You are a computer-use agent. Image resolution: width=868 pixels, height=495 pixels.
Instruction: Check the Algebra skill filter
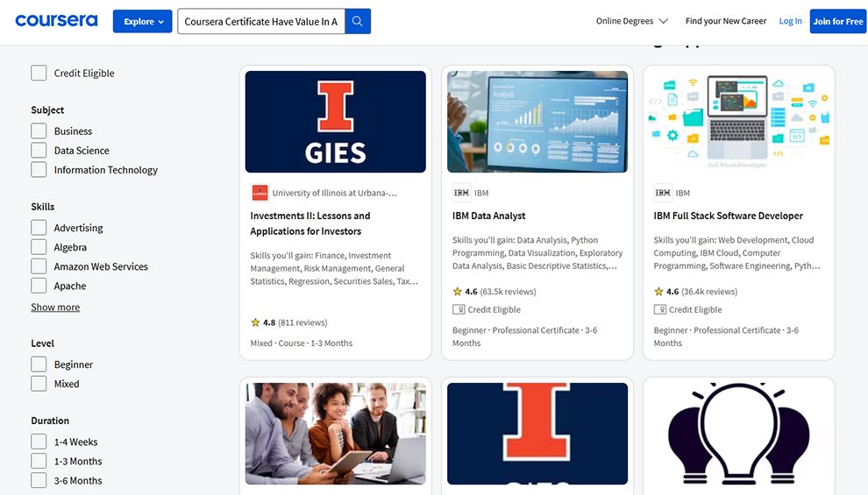point(39,247)
